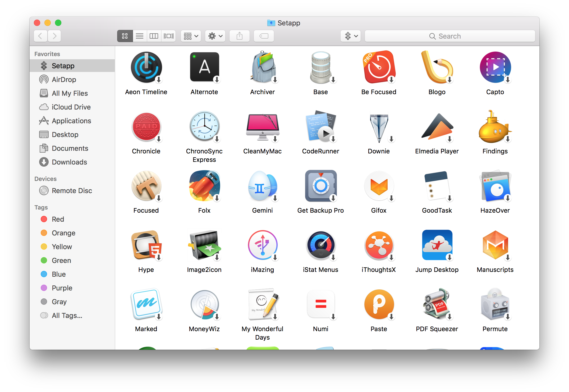
Task: Launch the Downie app
Action: point(379,127)
